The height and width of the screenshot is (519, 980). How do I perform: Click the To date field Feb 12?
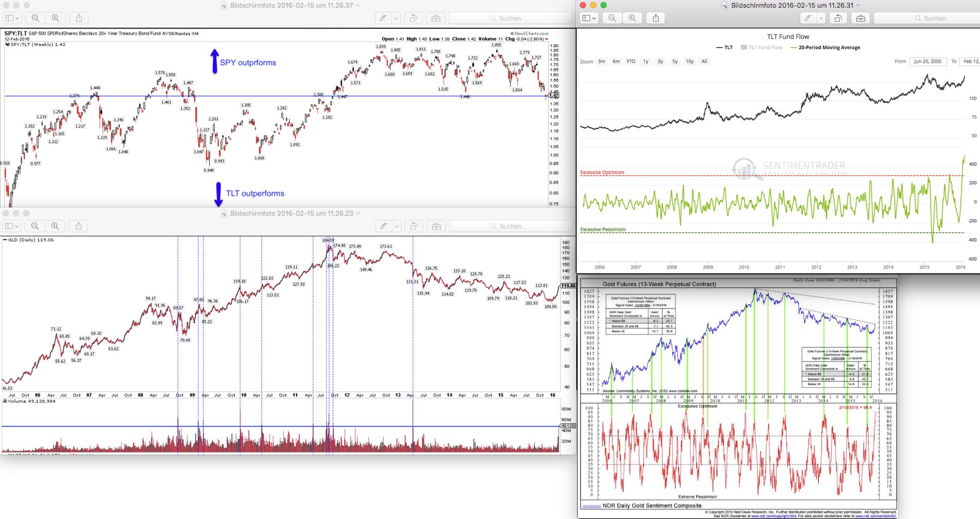[970, 61]
